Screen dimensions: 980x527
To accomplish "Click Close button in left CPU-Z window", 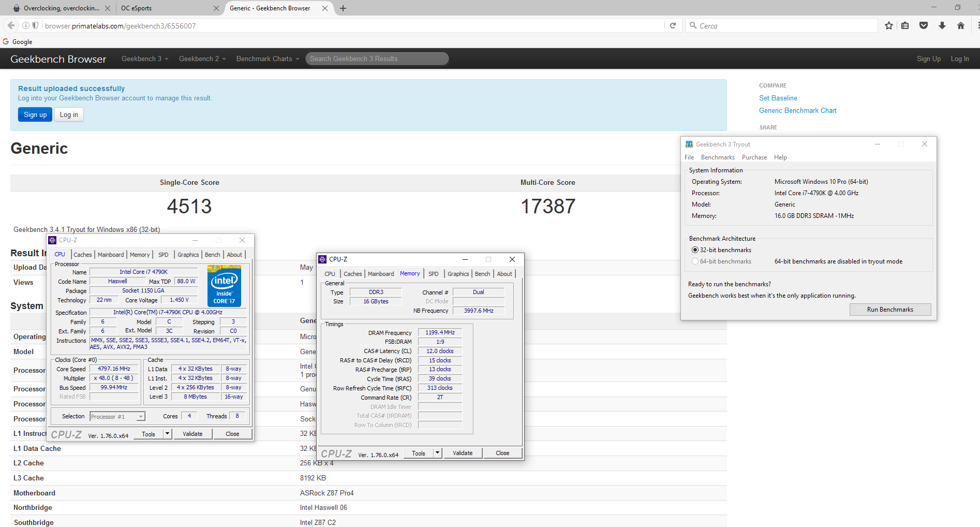I will (x=232, y=434).
